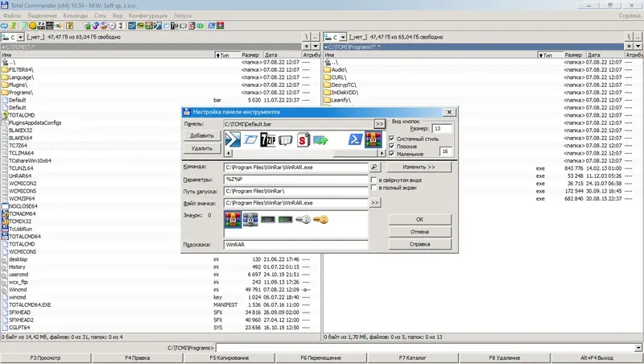Open the right panel drive C dropdown
The width and height of the screenshot is (644, 364).
coord(343,37)
